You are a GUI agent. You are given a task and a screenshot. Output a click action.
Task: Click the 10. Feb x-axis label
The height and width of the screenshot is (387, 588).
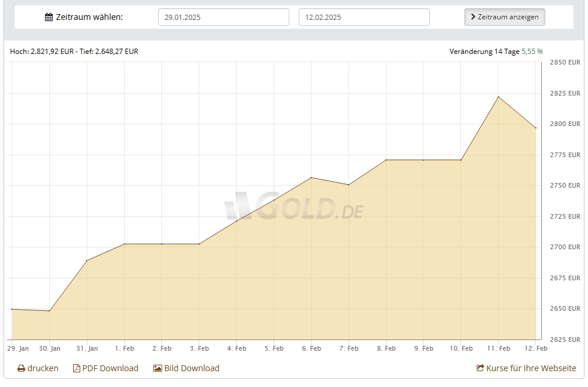[x=461, y=348]
